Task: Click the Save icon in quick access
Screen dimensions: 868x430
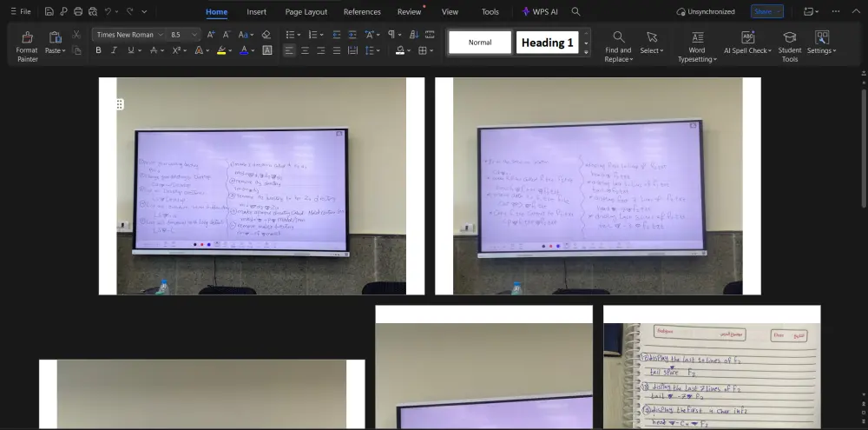Action: [49, 11]
